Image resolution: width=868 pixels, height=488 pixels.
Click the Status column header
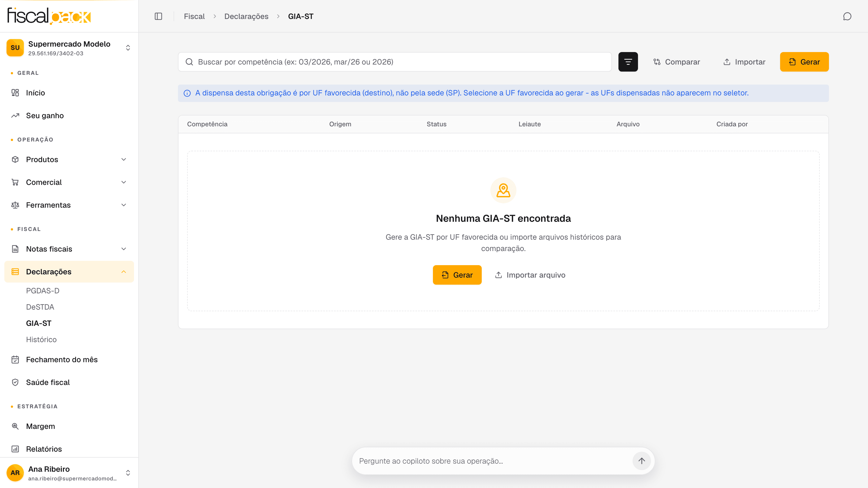(436, 124)
